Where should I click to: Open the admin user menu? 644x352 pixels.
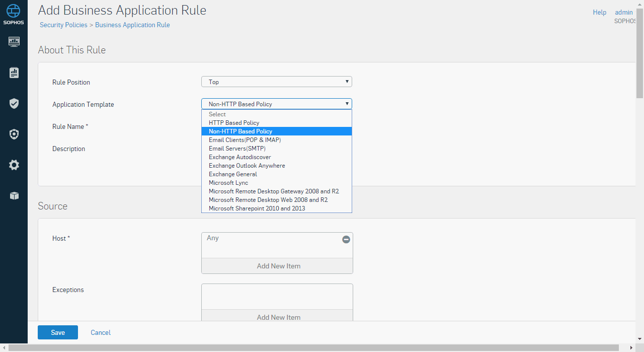click(624, 12)
